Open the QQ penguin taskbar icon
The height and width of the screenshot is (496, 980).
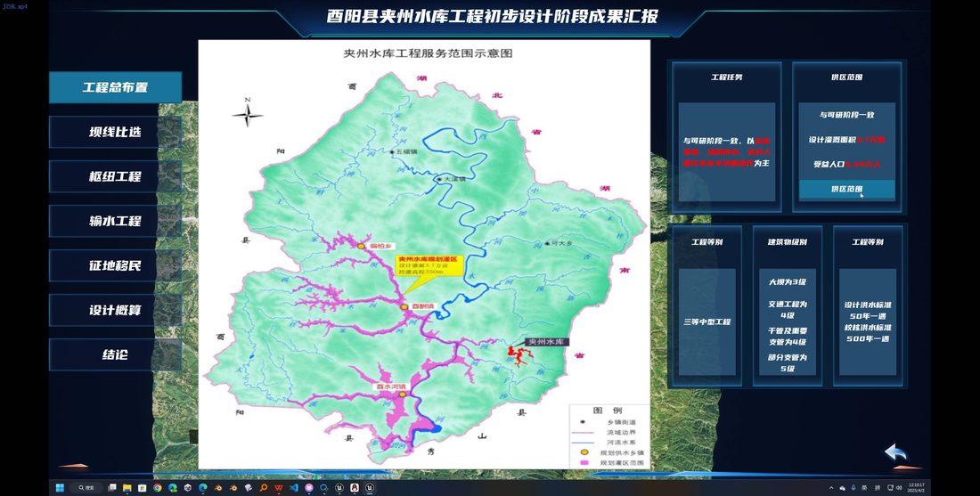point(355,488)
